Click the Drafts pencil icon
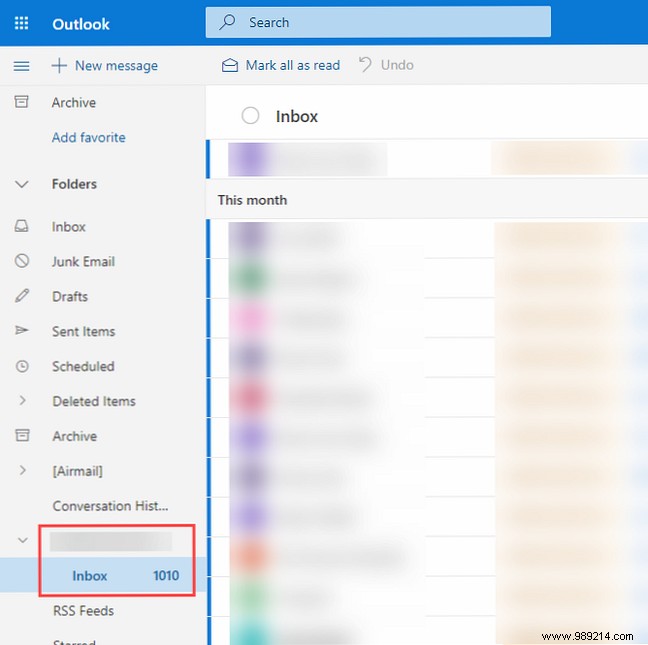 [x=22, y=295]
